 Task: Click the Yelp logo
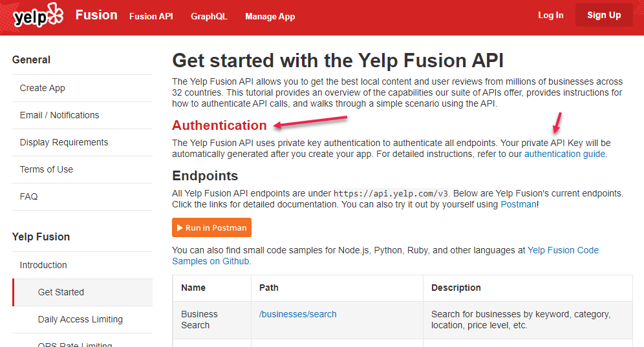pos(38,16)
